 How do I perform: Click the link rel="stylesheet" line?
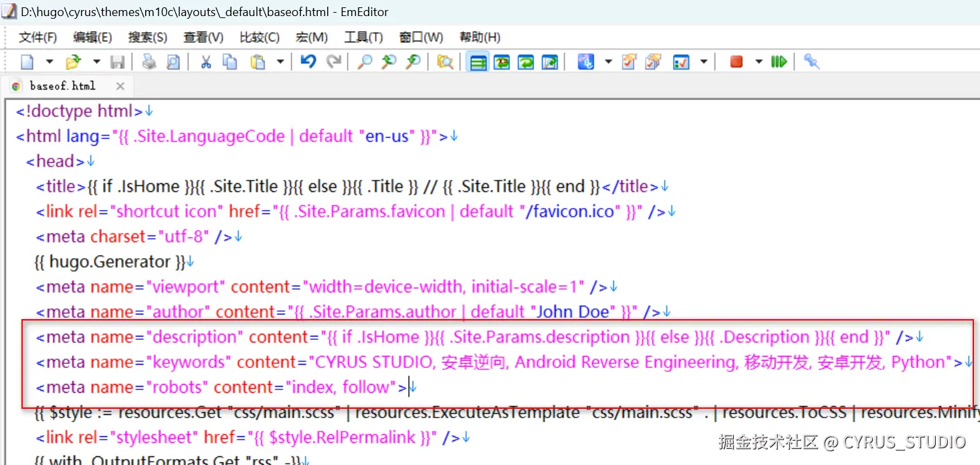click(253, 438)
